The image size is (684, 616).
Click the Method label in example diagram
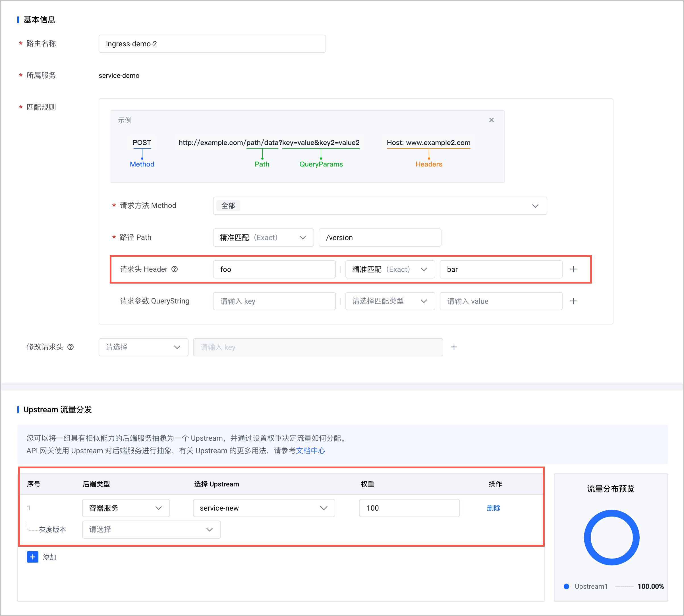(142, 164)
